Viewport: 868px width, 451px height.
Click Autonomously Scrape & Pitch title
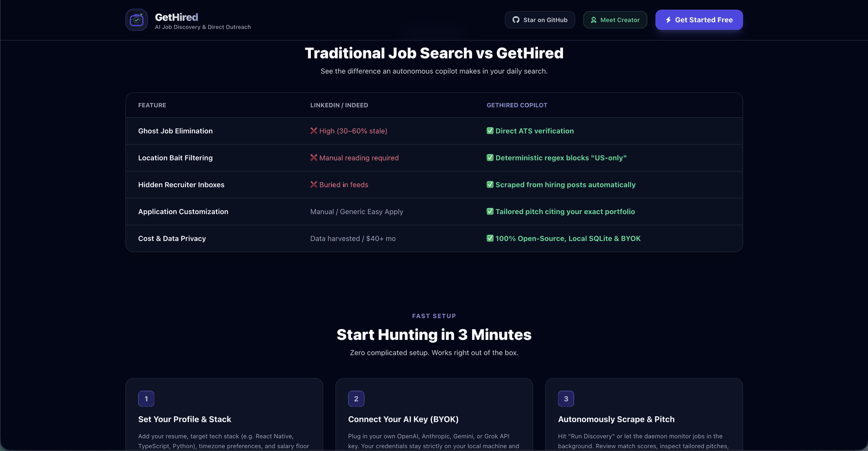pyautogui.click(x=616, y=420)
